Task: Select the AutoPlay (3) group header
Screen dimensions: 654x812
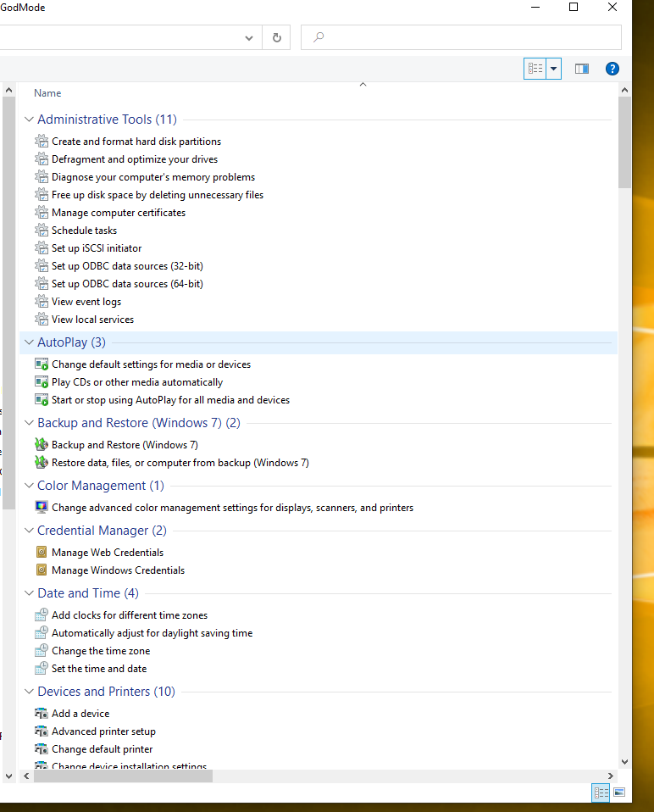Action: pos(71,342)
